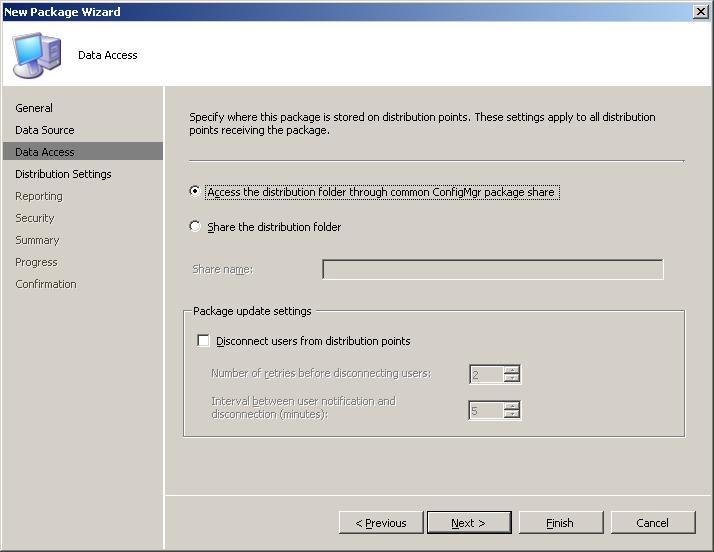The width and height of the screenshot is (714, 552).
Task: Click the 'Share name:' label
Action: pyautogui.click(x=222, y=269)
